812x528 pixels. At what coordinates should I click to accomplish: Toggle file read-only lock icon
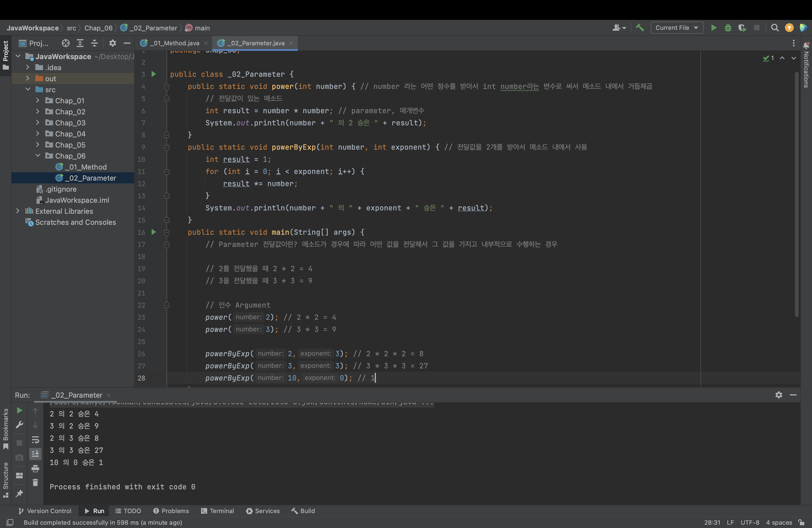[x=802, y=522]
